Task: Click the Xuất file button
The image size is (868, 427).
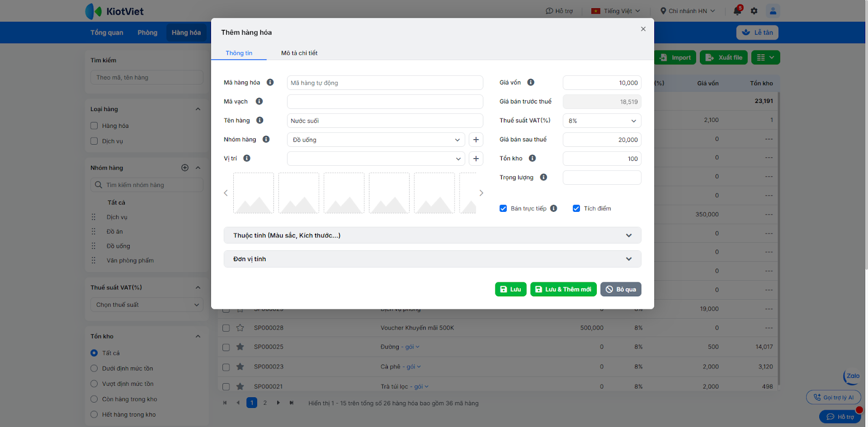Action: 724,57
